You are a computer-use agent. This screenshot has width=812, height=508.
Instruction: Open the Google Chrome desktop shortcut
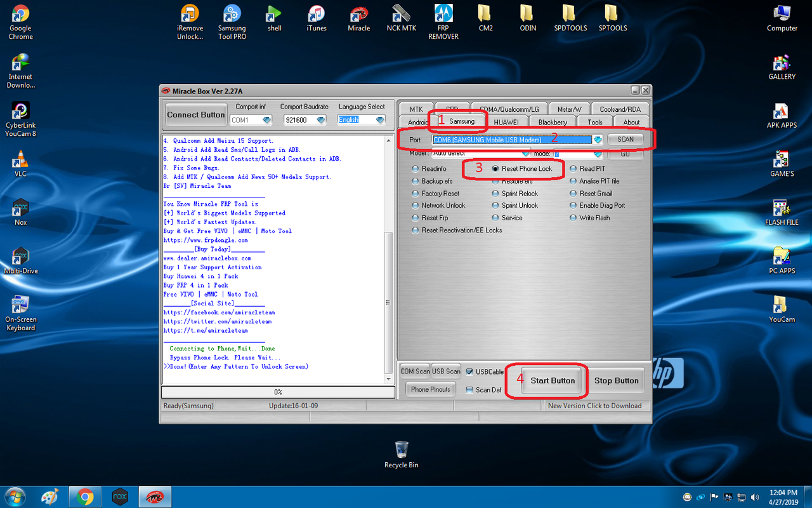pyautogui.click(x=20, y=22)
